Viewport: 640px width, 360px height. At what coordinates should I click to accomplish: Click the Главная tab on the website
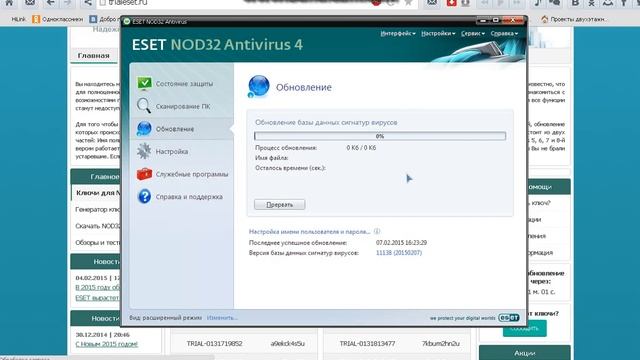(x=93, y=56)
